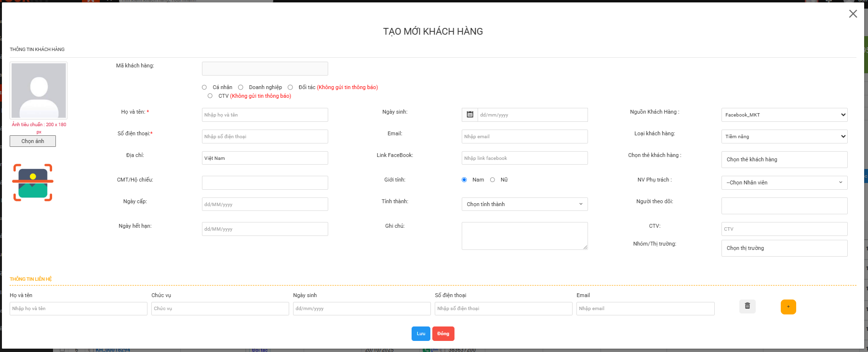Expand the Loại khách hàng dropdown
Screen dimensions: 868x352
(784, 136)
